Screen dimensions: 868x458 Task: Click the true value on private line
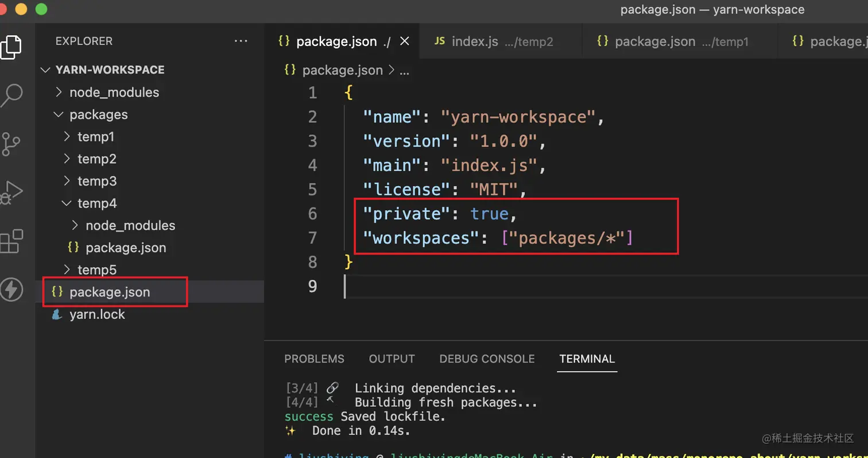point(489,214)
